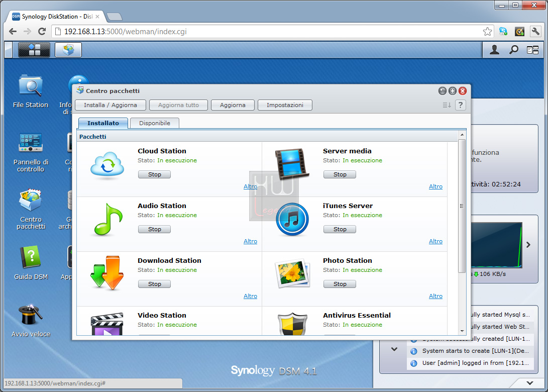Click the resource monitor network graph
This screenshot has width=548, height=392.
pyautogui.click(x=497, y=245)
